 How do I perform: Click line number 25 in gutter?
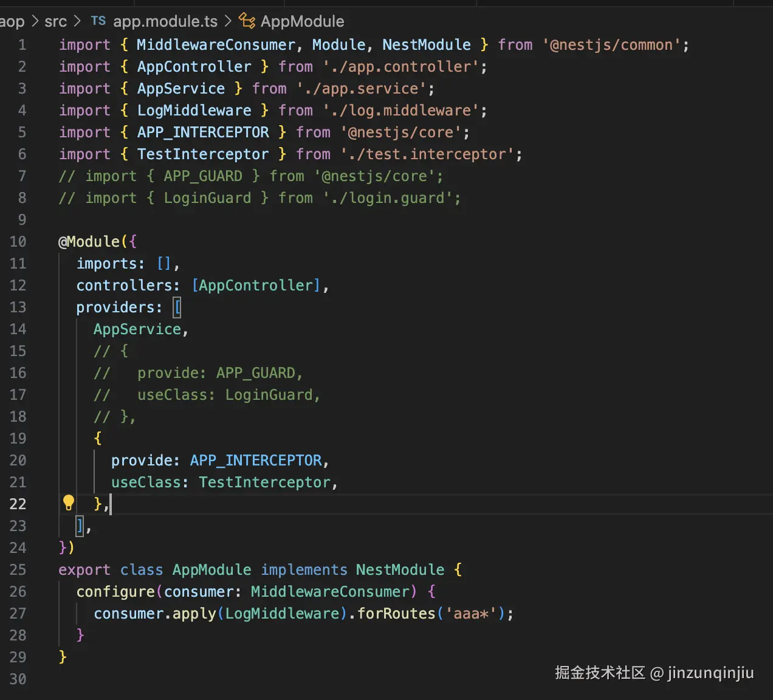[x=18, y=569]
